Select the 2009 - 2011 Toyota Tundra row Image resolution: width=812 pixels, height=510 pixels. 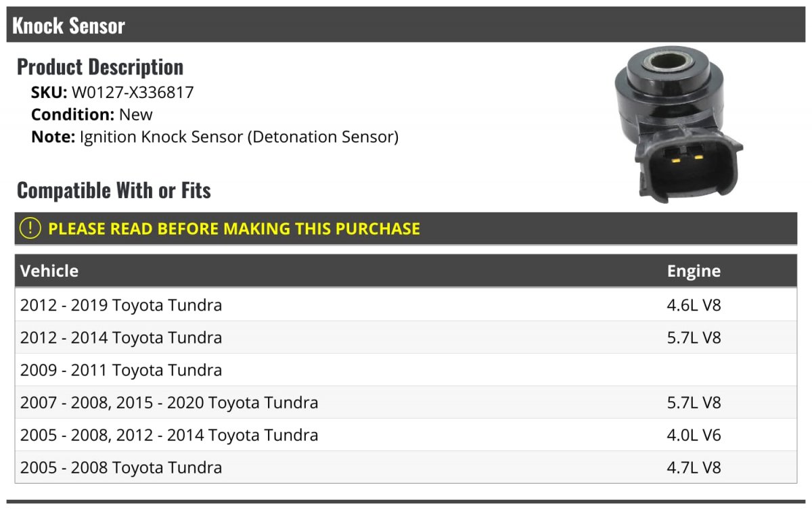coord(406,370)
